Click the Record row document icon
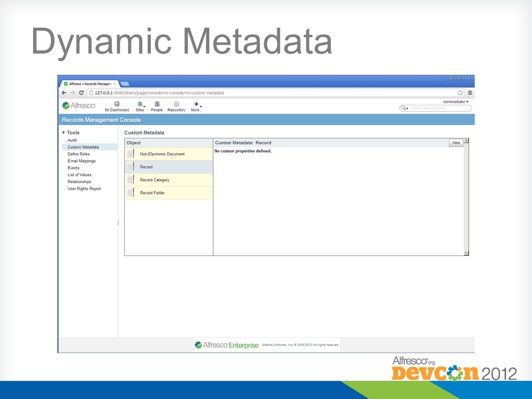This screenshot has width=532, height=399. pyautogui.click(x=131, y=167)
